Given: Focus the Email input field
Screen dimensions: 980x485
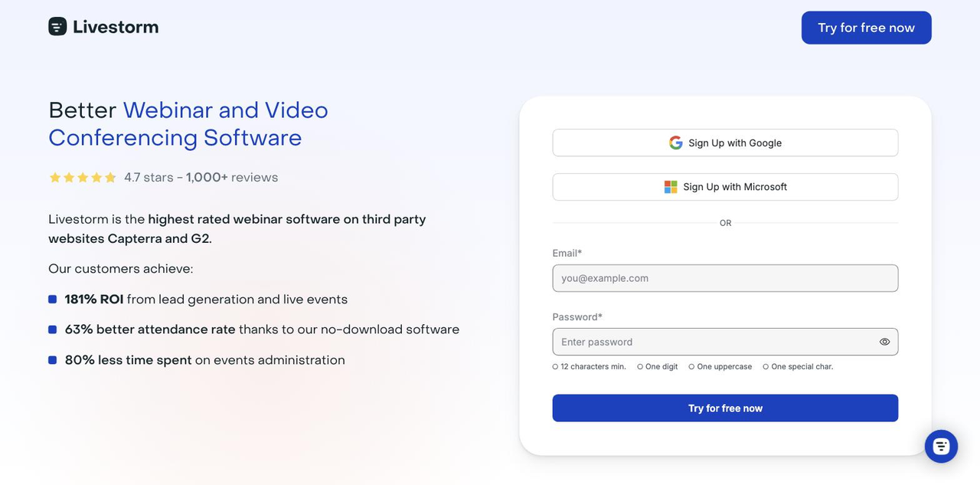Looking at the screenshot, I should [725, 278].
